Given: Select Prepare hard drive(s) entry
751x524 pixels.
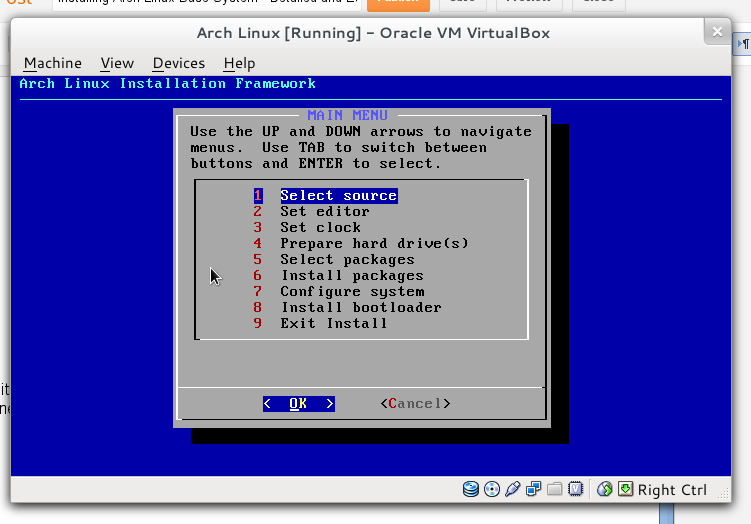Looking at the screenshot, I should click(x=361, y=243).
